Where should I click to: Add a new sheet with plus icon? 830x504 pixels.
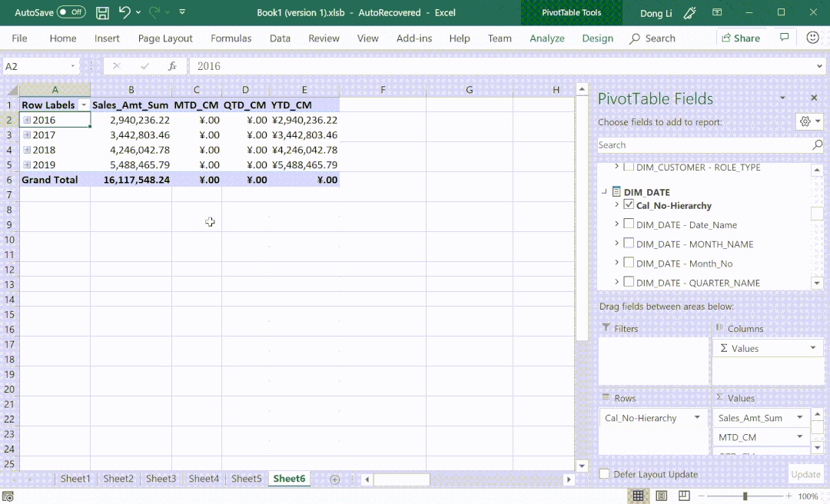(334, 479)
